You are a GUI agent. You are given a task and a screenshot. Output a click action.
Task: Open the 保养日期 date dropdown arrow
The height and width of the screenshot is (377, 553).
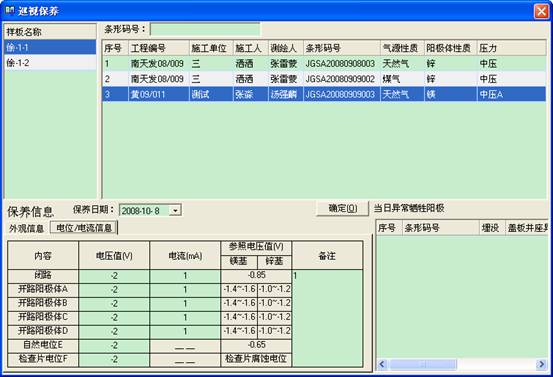(x=175, y=211)
